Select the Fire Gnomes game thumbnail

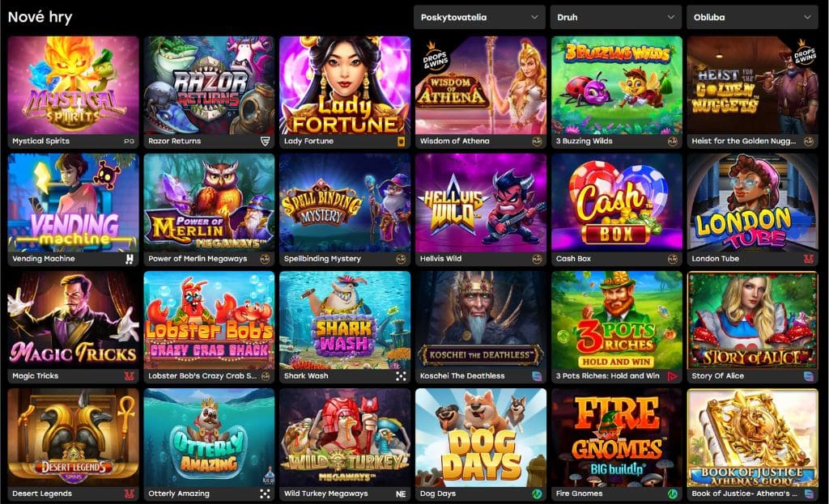point(616,438)
